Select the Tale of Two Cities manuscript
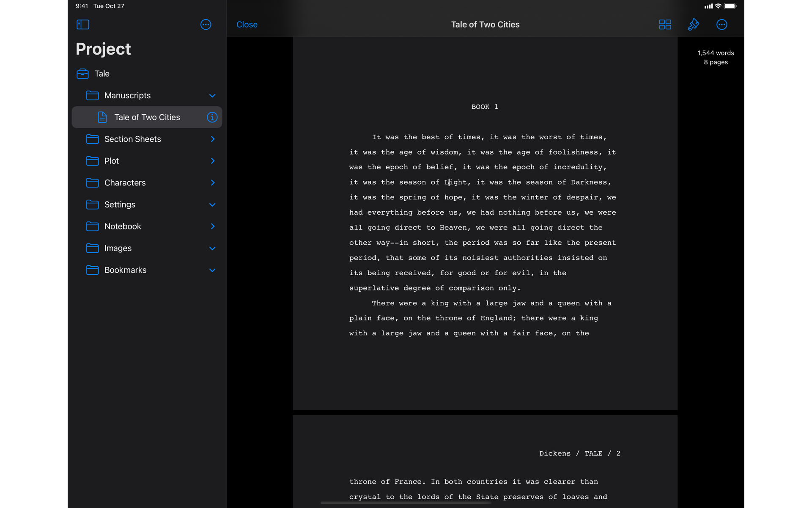 (x=147, y=117)
